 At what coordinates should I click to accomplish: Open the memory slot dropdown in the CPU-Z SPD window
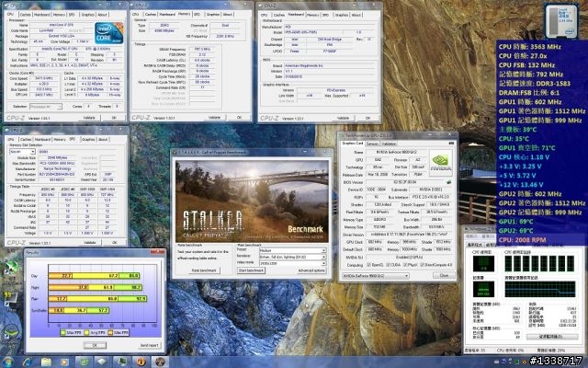(x=22, y=152)
